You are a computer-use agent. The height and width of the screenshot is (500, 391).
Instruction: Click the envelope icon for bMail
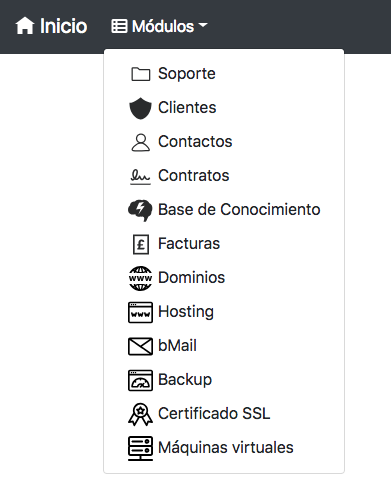click(x=140, y=346)
